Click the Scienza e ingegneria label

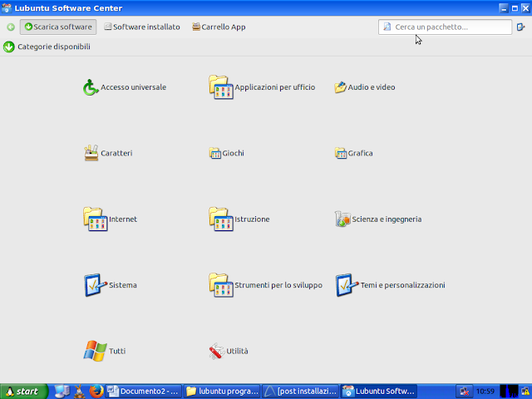[x=387, y=219]
